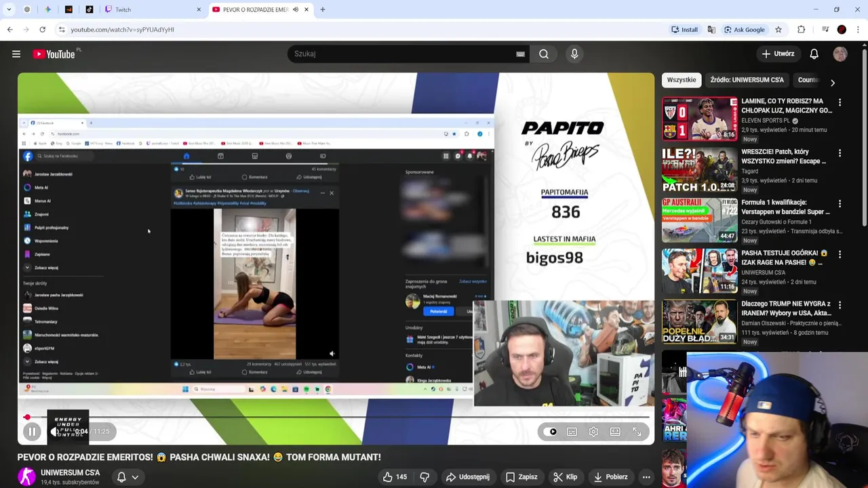The image size is (868, 488).
Task: Reload the current page
Action: [42, 30]
